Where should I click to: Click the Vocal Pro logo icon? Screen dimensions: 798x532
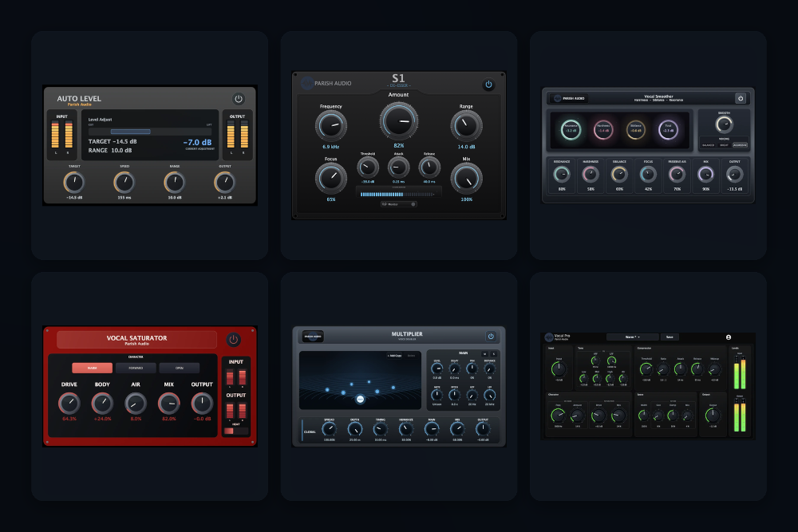pyautogui.click(x=549, y=337)
